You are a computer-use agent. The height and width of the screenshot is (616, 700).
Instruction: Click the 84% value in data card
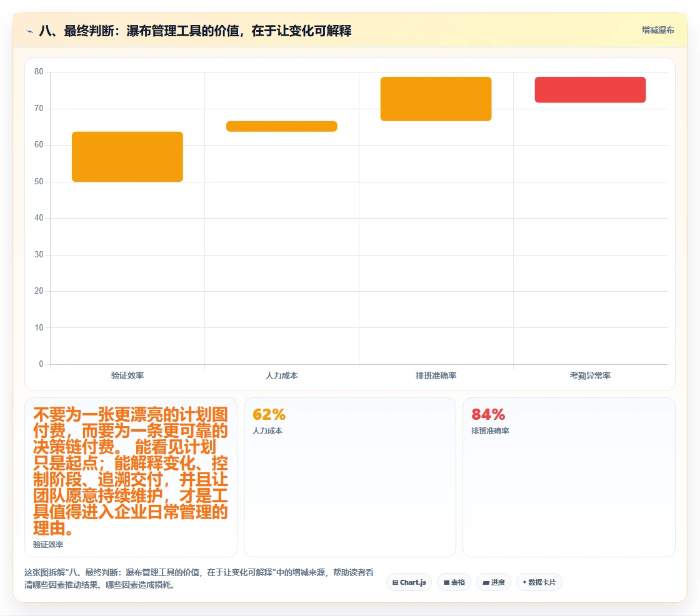click(488, 415)
